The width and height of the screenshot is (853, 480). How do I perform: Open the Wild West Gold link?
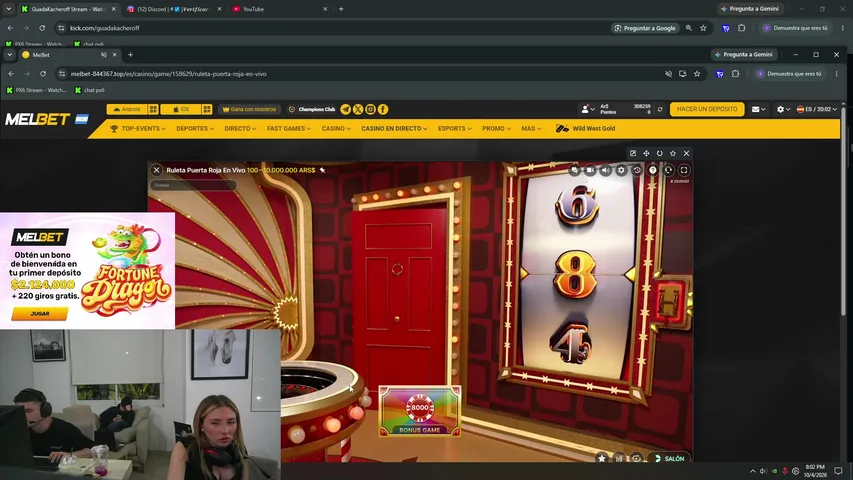coord(585,128)
